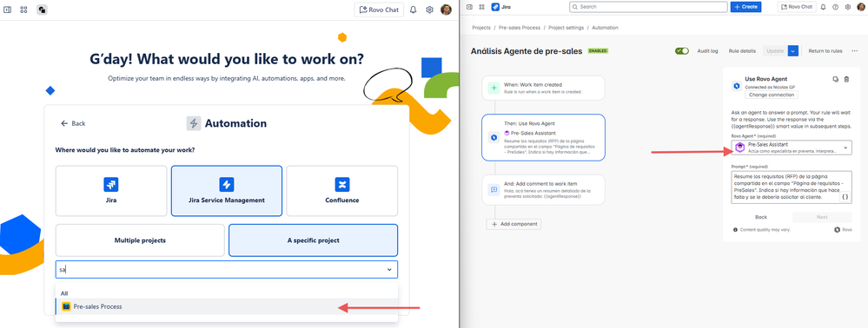Select the Jira Service Management card
Screen dimensions: 868x328
(x=227, y=191)
